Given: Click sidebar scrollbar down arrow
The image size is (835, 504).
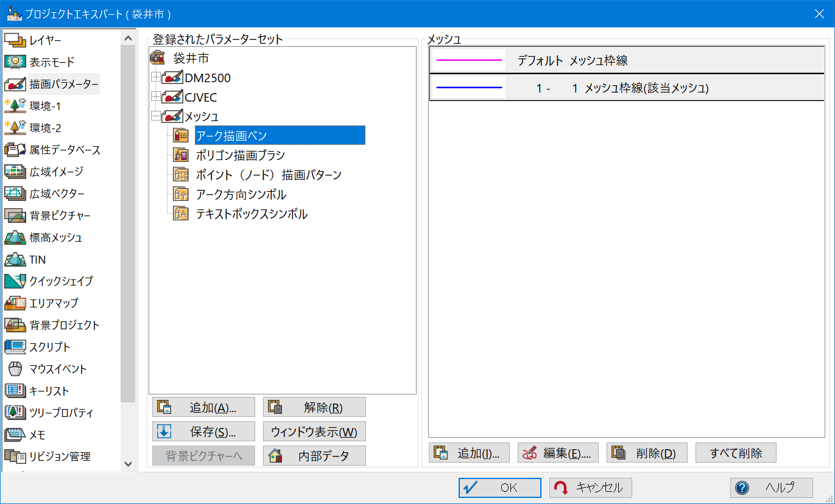Looking at the screenshot, I should click(x=128, y=463).
